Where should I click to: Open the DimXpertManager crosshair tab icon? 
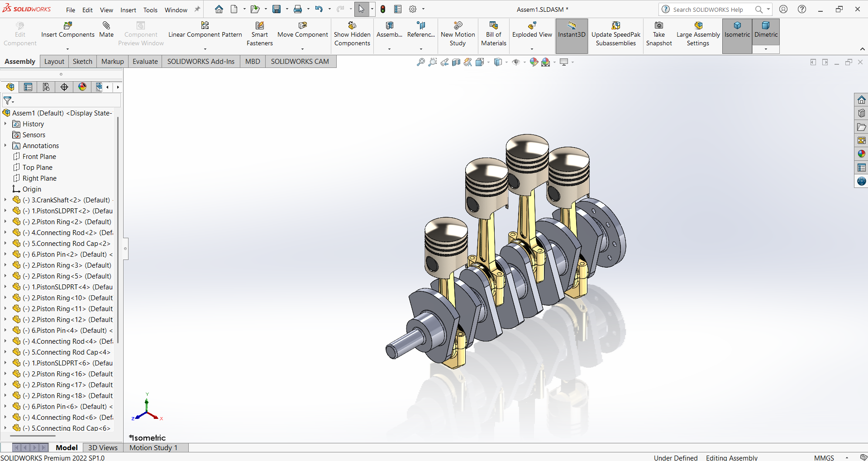click(64, 87)
